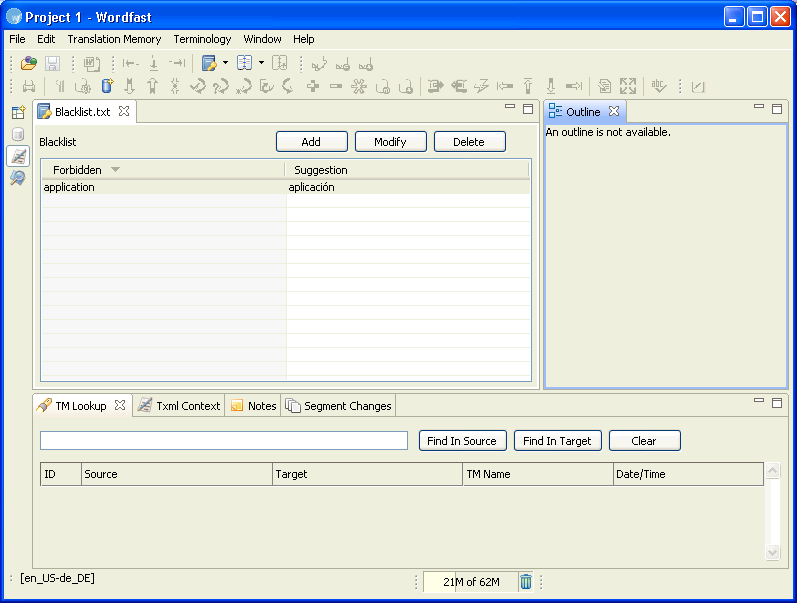Viewport: 797px width, 603px height.
Task: Click the document copy icon in first toolbar
Action: coord(91,64)
